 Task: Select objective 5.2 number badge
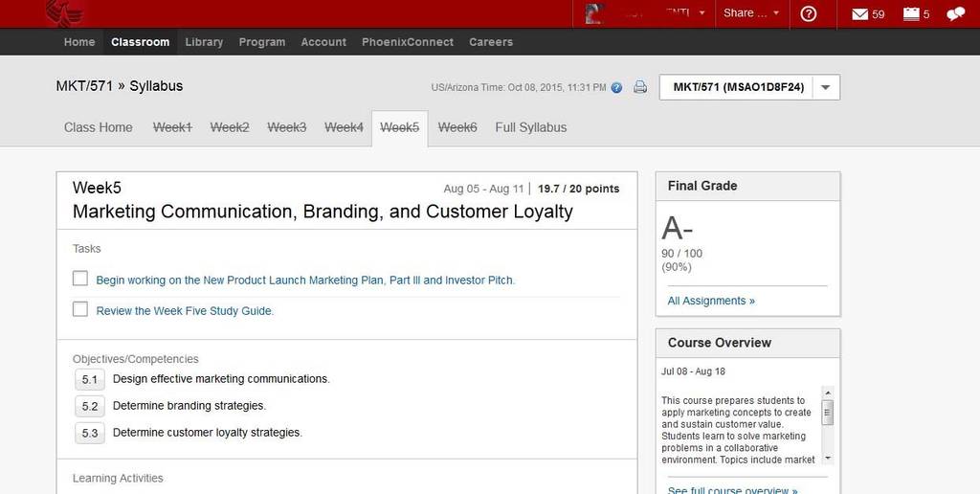pos(89,407)
